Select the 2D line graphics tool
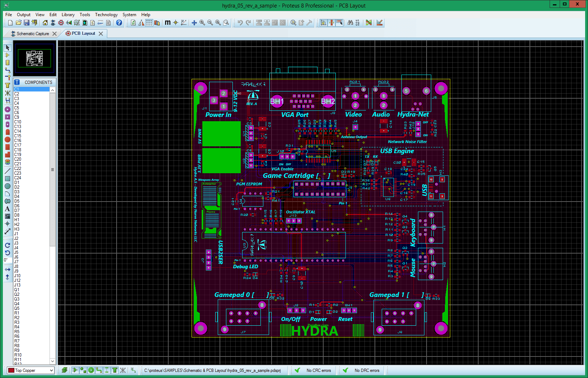The image size is (588, 378). 7,171
